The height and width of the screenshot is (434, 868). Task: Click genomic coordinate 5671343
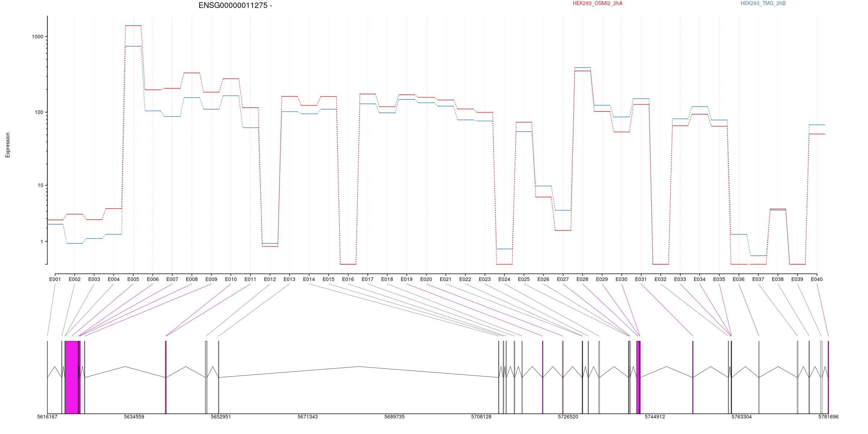(x=308, y=417)
